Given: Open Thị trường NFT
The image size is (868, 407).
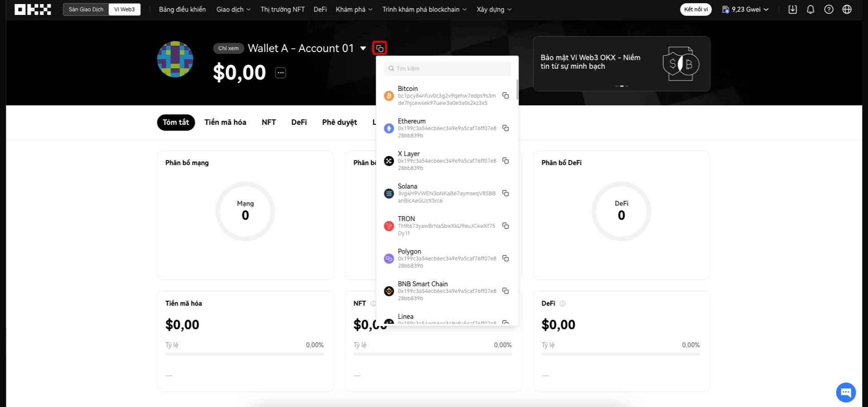Looking at the screenshot, I should pyautogui.click(x=283, y=9).
